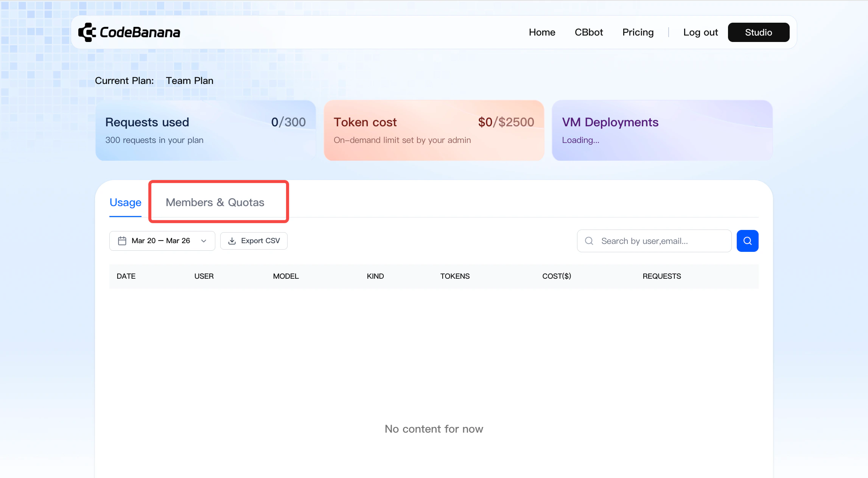Viewport: 868px width, 478px height.
Task: Select the Usage tab
Action: [125, 202]
